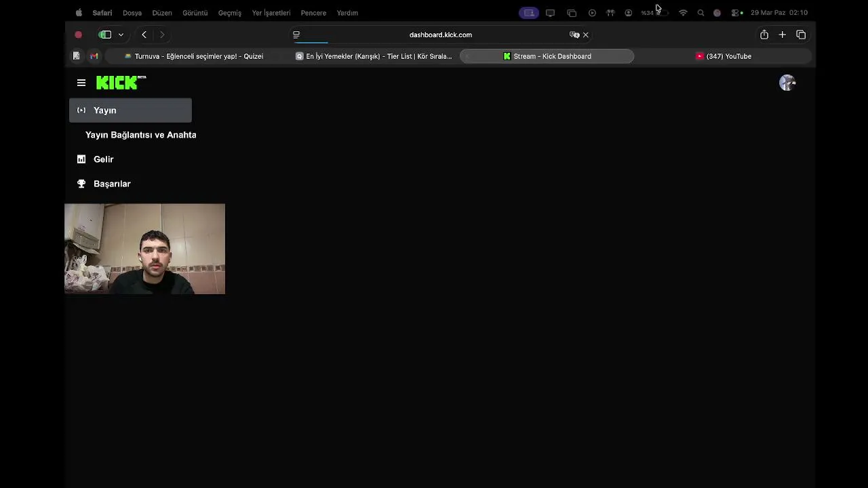Click the red window close button
Screen dimensions: 868x488
coord(78,35)
